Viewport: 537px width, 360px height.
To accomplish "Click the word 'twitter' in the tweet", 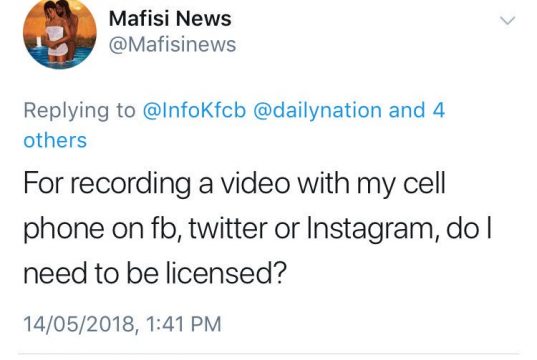I will coord(228,228).
